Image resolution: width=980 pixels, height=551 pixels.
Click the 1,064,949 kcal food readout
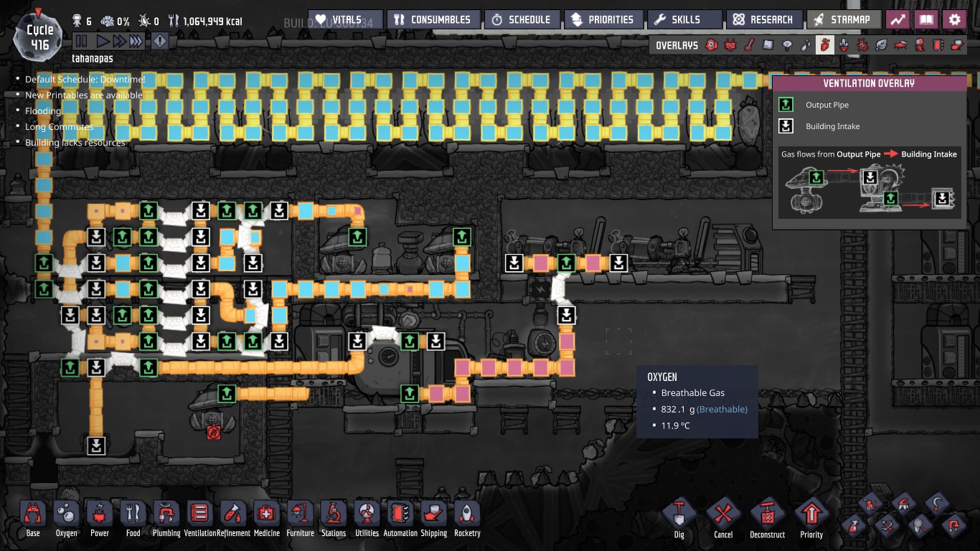[205, 21]
